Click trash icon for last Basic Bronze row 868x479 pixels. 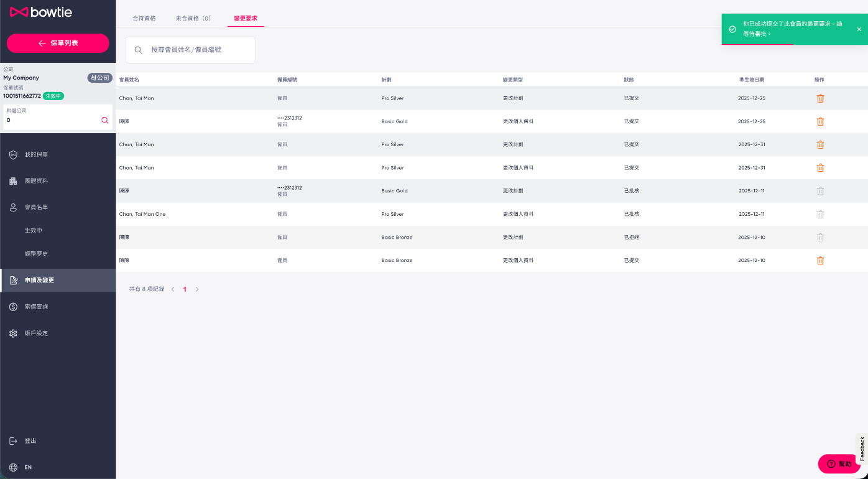pyautogui.click(x=820, y=261)
